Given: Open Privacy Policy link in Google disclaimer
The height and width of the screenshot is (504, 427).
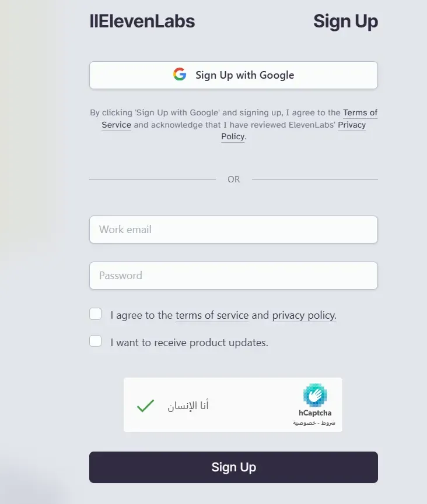Looking at the screenshot, I should [352, 125].
